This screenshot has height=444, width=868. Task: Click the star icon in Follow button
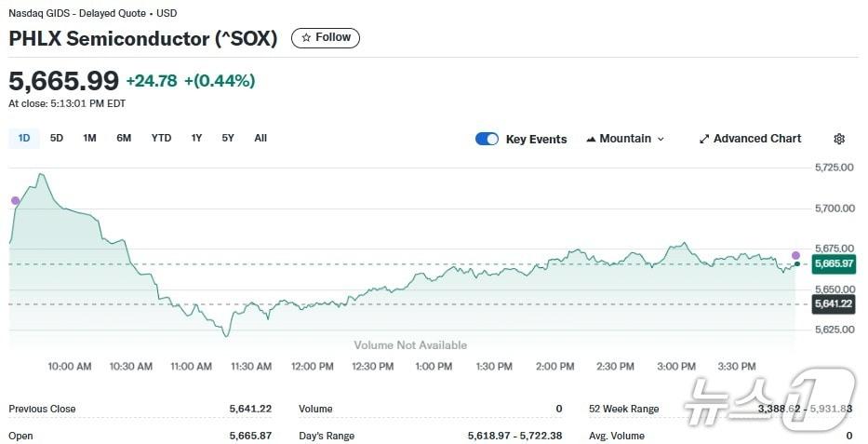[x=306, y=38]
